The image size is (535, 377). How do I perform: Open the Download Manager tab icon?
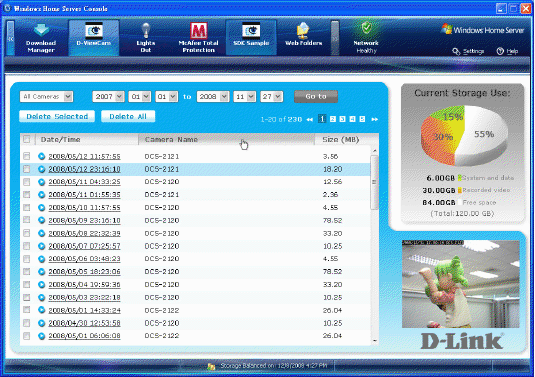(x=41, y=30)
